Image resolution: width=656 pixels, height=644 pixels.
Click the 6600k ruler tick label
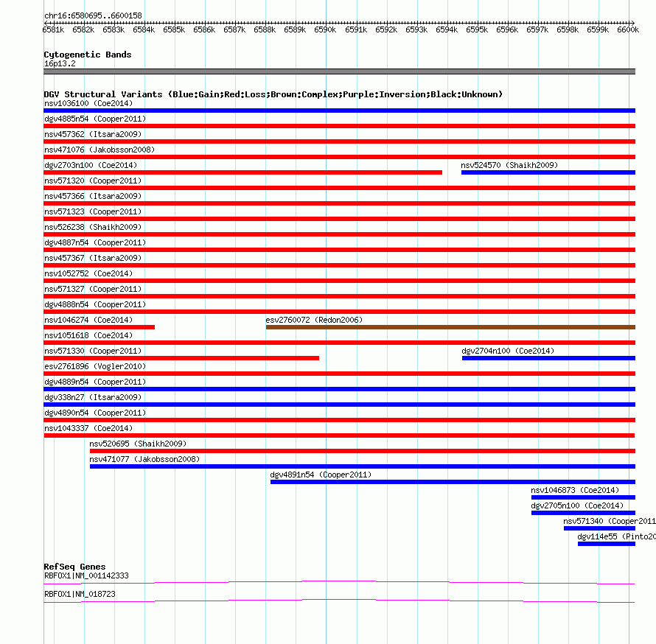coord(628,29)
